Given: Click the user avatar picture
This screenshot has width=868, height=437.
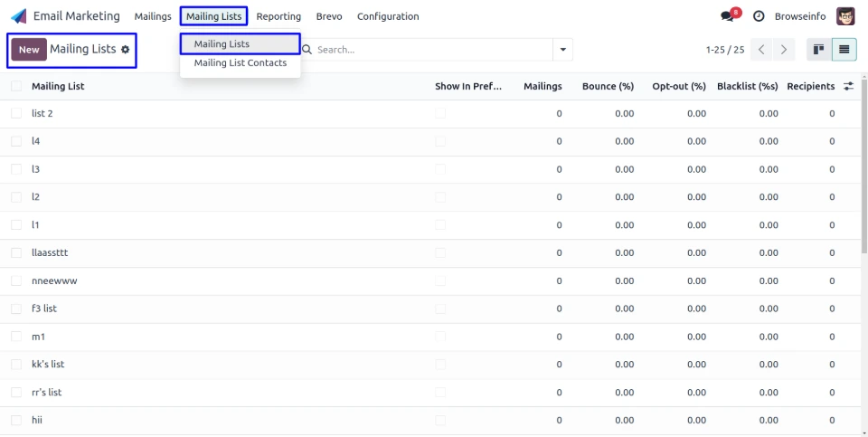Looking at the screenshot, I should pyautogui.click(x=845, y=16).
